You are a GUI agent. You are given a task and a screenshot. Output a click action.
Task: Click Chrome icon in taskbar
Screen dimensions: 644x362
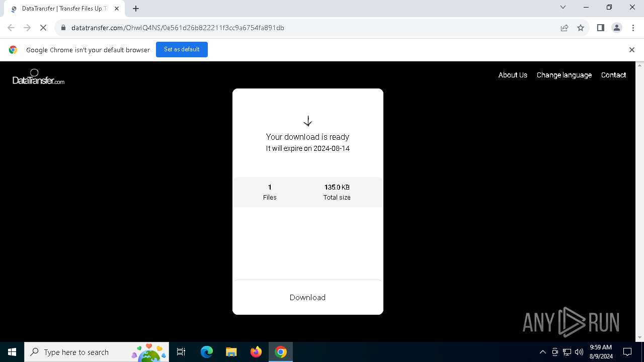(281, 352)
